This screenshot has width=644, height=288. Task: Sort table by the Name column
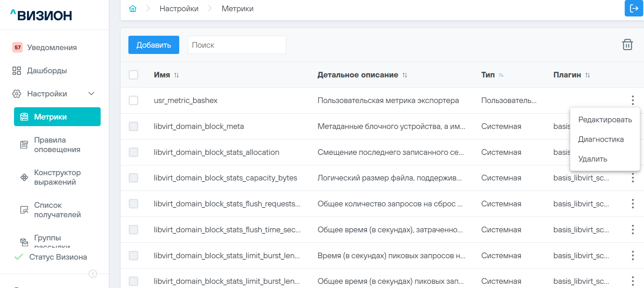coord(176,75)
